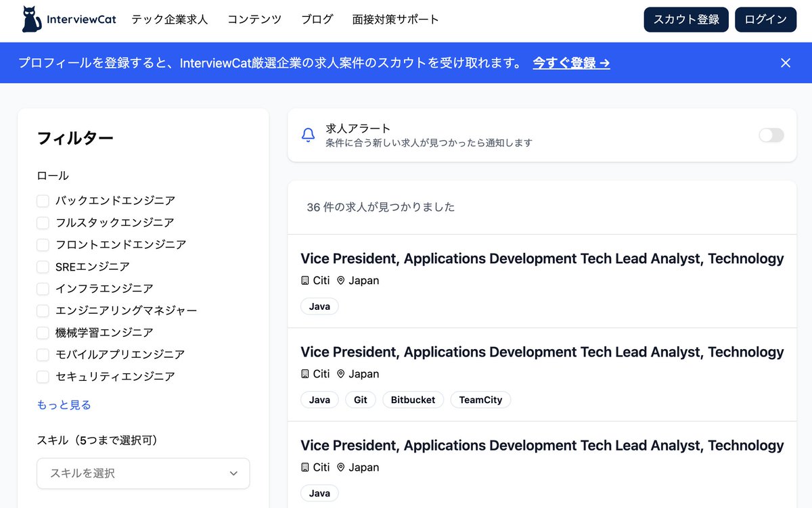This screenshot has height=508, width=812.
Task: Close the blue registration banner
Action: [x=786, y=63]
